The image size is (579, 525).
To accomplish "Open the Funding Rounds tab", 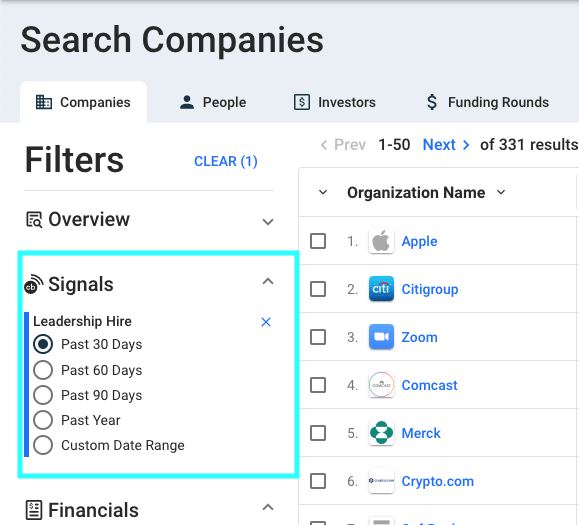I will (487, 102).
